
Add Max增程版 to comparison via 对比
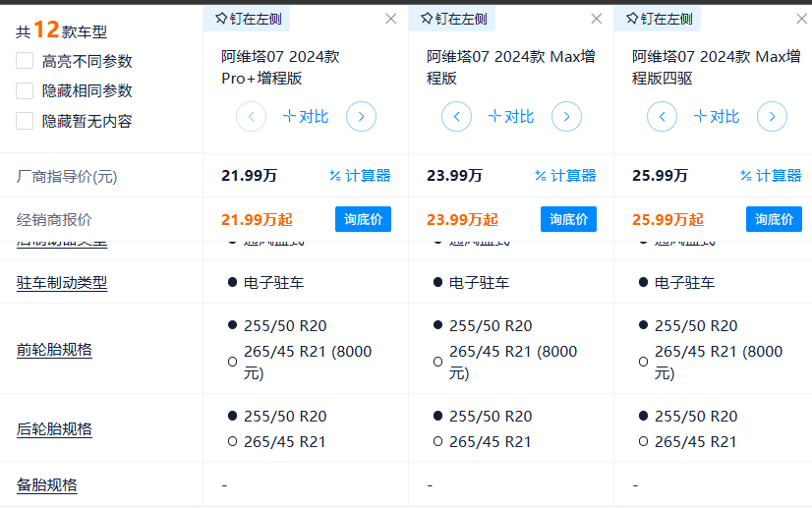pyautogui.click(x=511, y=117)
